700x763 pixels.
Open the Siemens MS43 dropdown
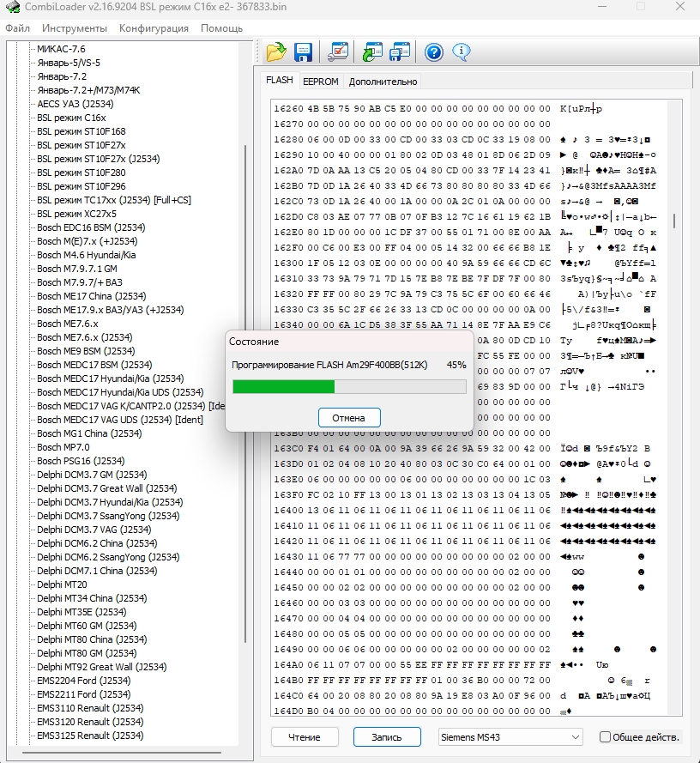510,737
